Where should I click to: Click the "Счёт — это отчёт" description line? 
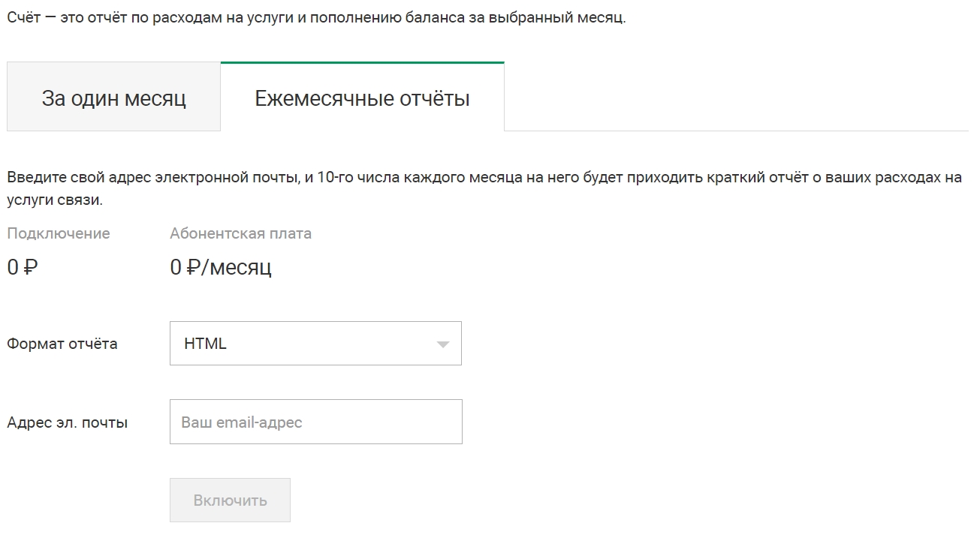[x=315, y=18]
